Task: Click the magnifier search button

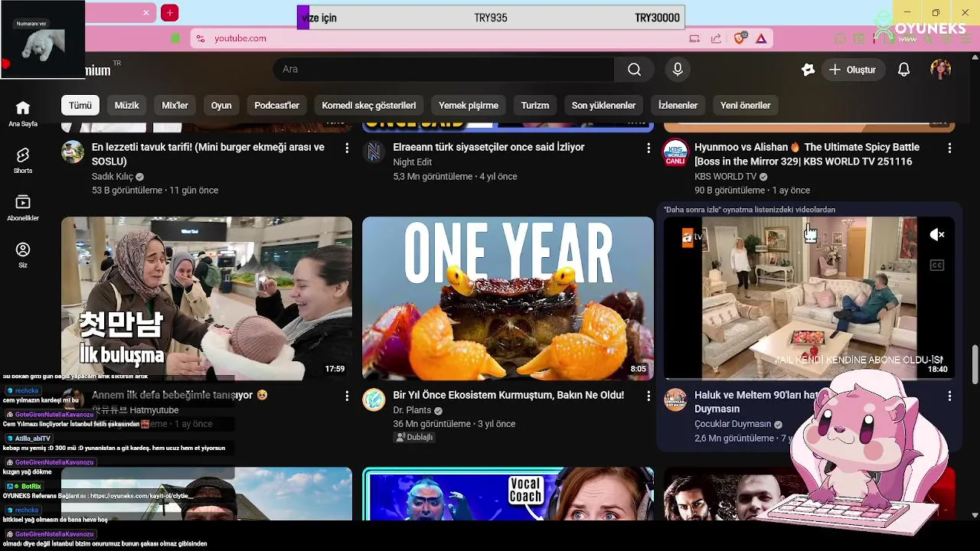Action: coord(634,70)
